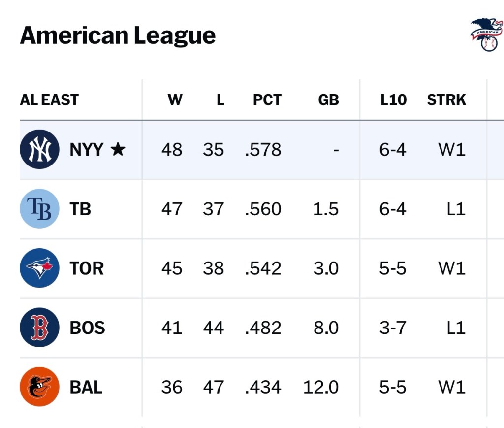Screen dimensions: 504x428
Task: Click the New York Yankees logo
Action: tap(39, 149)
